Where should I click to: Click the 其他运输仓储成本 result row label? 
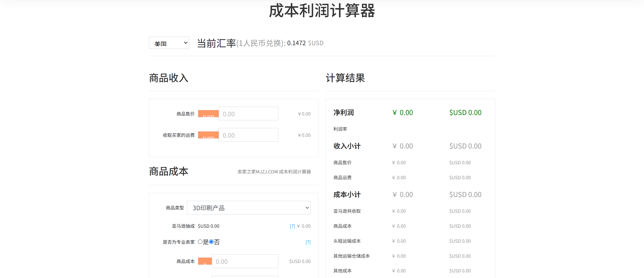(352, 256)
